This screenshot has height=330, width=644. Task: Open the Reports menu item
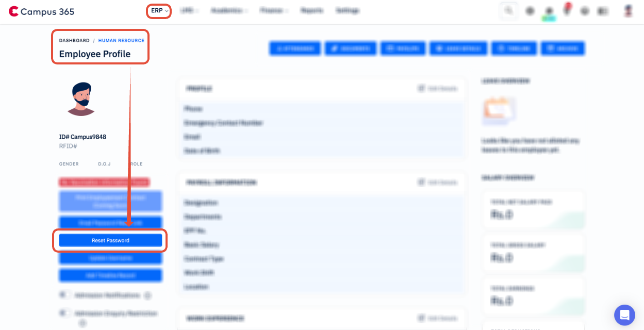click(x=312, y=10)
